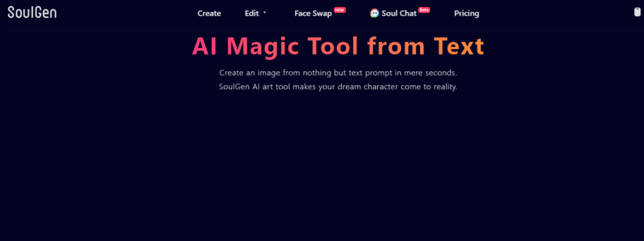Click 'Create an image from nothing' text line
This screenshot has width=644, height=241.
point(338,73)
